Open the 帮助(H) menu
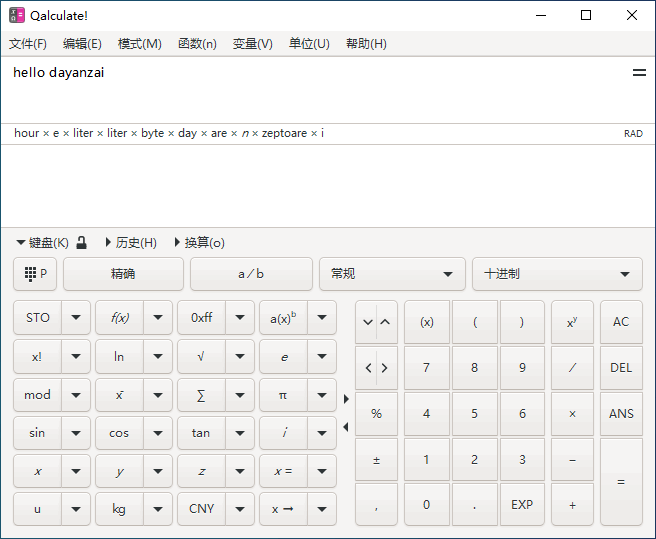Image resolution: width=656 pixels, height=539 pixels. [x=366, y=44]
